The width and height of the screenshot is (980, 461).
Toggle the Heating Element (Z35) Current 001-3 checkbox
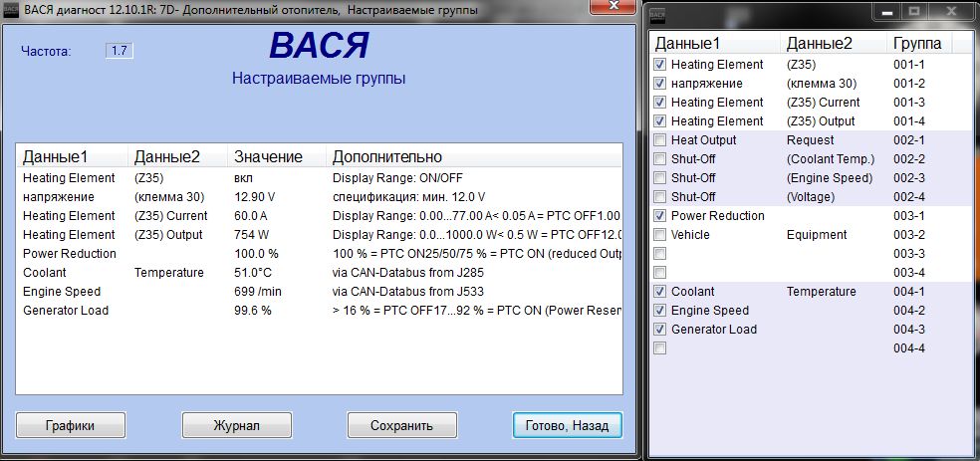point(659,103)
